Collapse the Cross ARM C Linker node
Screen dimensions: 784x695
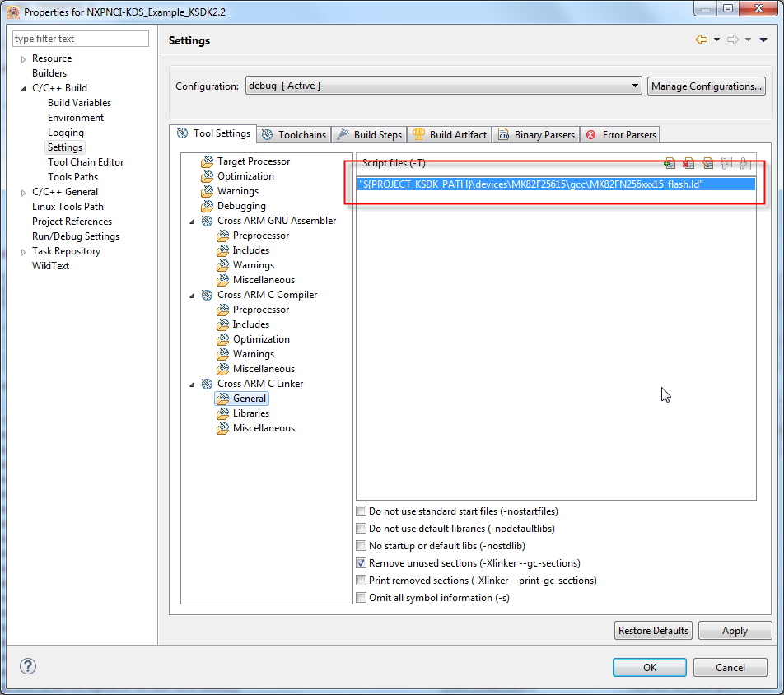pyautogui.click(x=192, y=385)
